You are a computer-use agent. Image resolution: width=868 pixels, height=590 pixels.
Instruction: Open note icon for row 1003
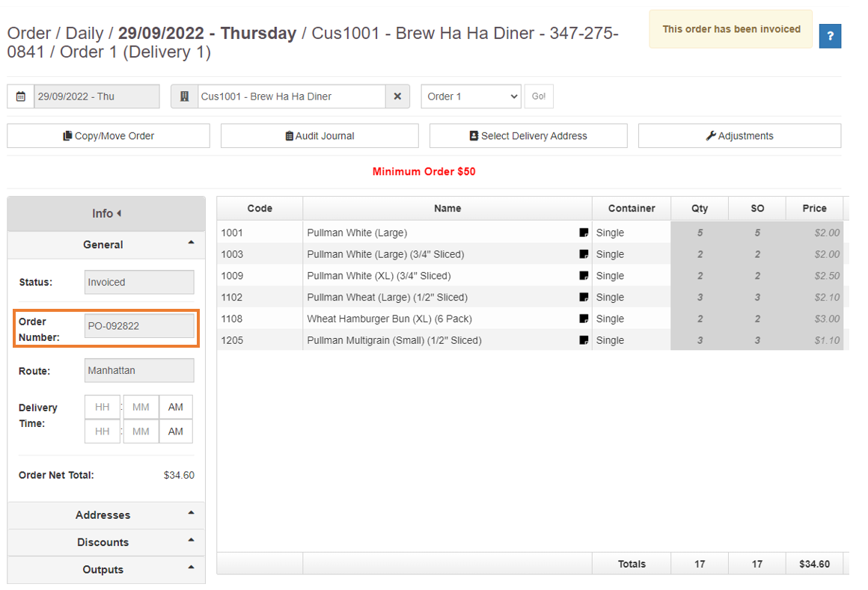pyautogui.click(x=584, y=254)
